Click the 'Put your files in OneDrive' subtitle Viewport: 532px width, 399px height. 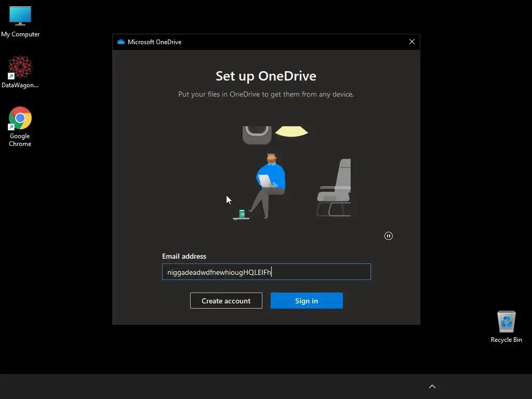pos(266,95)
